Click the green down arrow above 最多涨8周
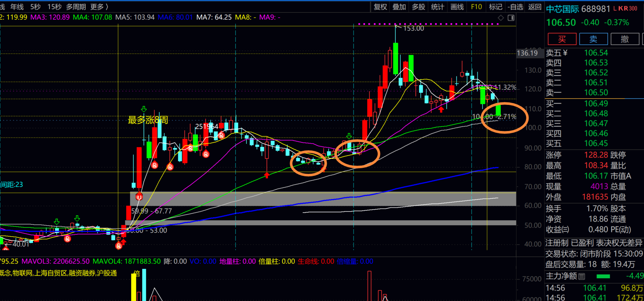644x301 pixels. click(x=144, y=109)
